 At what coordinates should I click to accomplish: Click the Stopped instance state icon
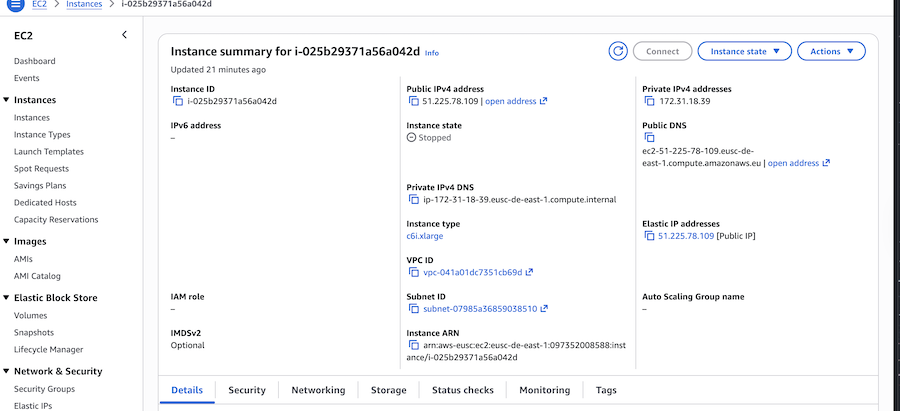[x=411, y=138]
